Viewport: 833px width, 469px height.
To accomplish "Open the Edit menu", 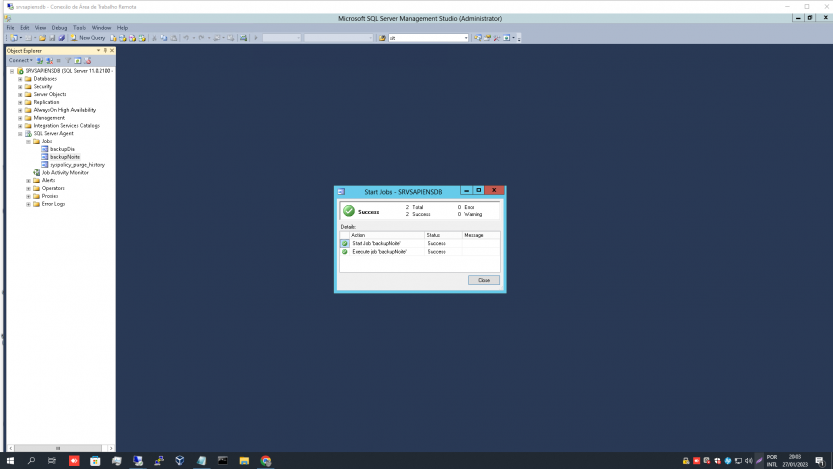I will coord(24,28).
